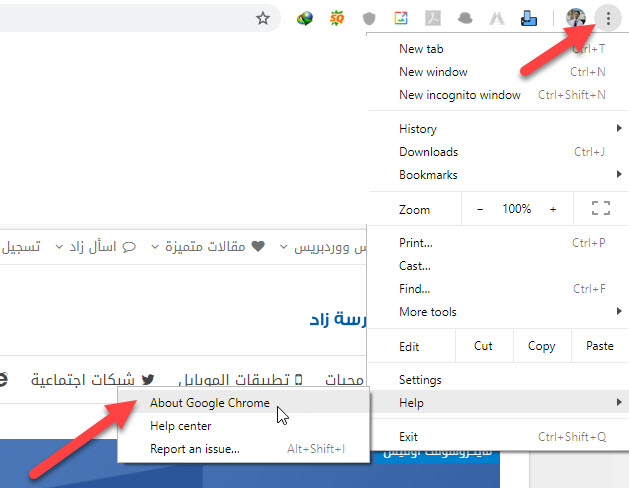Decrease zoom with the minus button
This screenshot has height=488, width=629.
coord(480,209)
